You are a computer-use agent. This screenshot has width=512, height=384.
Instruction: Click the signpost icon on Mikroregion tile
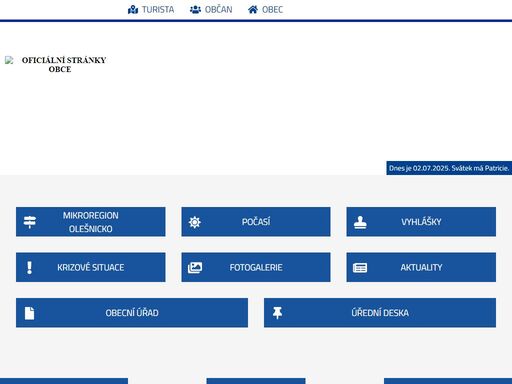click(30, 222)
